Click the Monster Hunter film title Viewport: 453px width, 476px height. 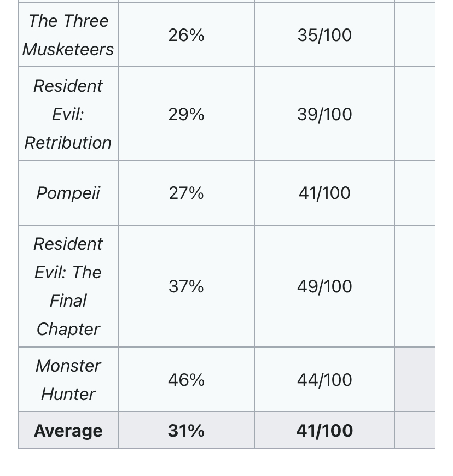pos(68,380)
